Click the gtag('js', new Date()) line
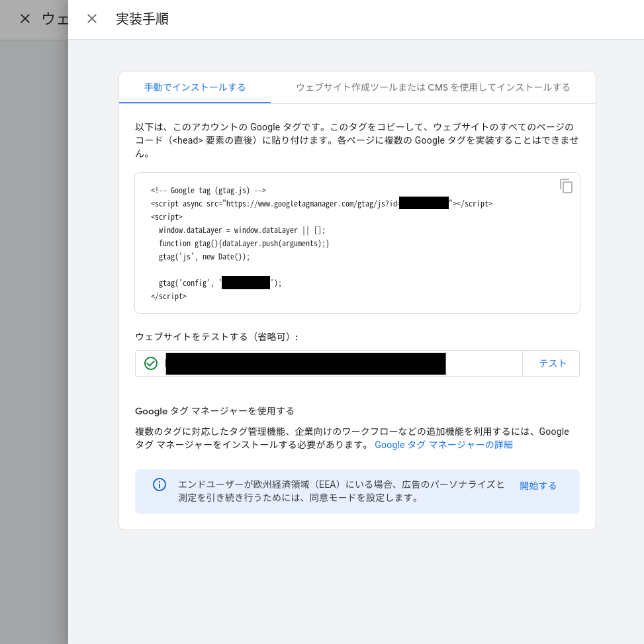The height and width of the screenshot is (644, 644). coord(204,257)
